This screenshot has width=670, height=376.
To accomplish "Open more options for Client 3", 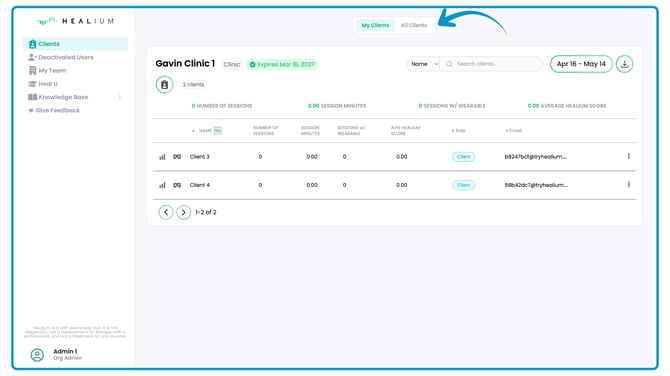I will pyautogui.click(x=629, y=156).
